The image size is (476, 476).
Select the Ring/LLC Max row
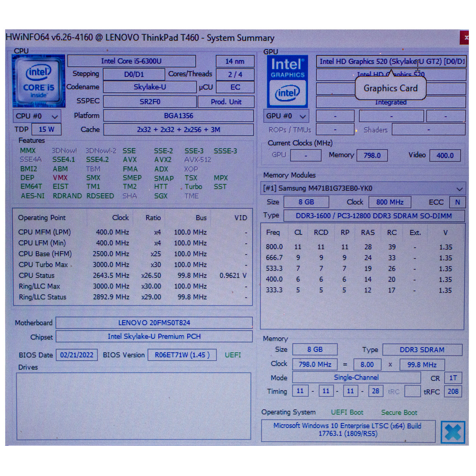133,286
